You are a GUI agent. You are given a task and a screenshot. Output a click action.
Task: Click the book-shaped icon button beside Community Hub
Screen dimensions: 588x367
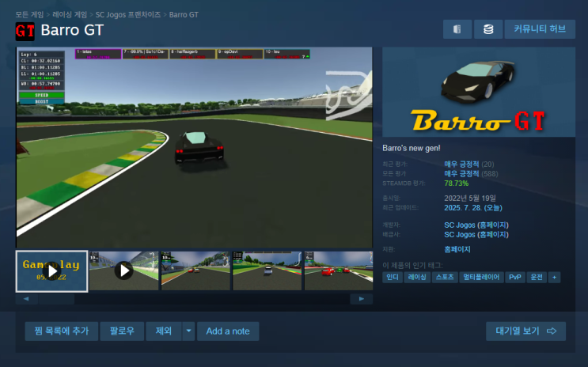[457, 29]
